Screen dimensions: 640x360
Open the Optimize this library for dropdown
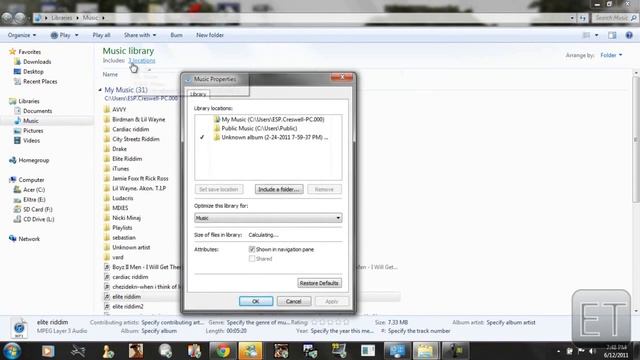point(268,218)
